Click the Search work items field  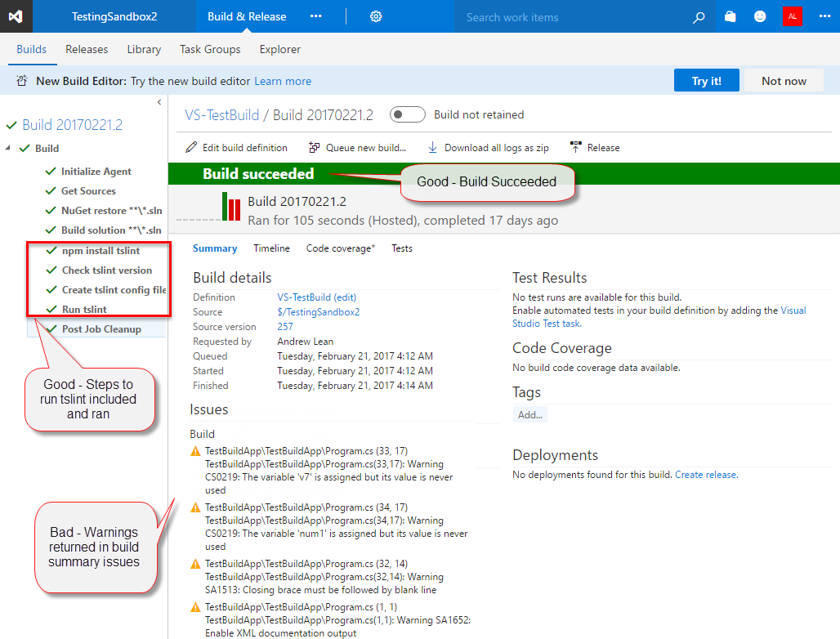point(572,17)
